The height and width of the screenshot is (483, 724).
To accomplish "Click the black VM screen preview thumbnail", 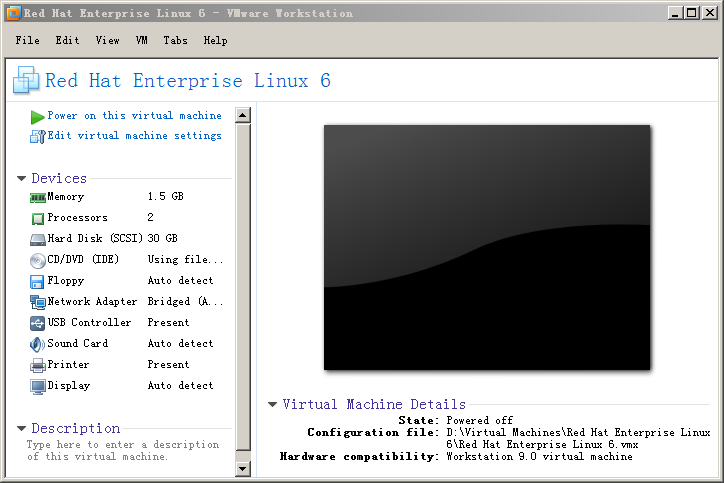I will point(487,248).
